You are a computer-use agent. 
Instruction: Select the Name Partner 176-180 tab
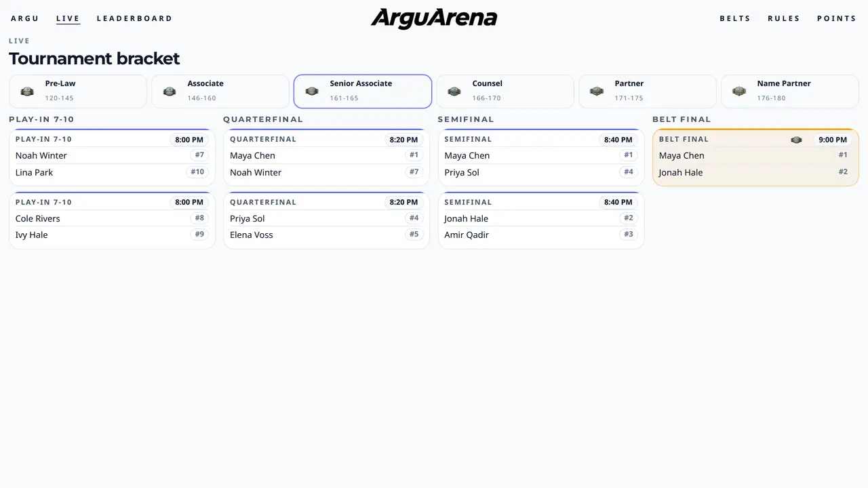(790, 91)
